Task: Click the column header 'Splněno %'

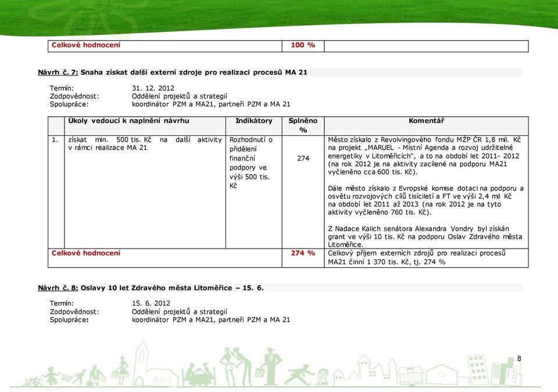Action: pyautogui.click(x=303, y=125)
